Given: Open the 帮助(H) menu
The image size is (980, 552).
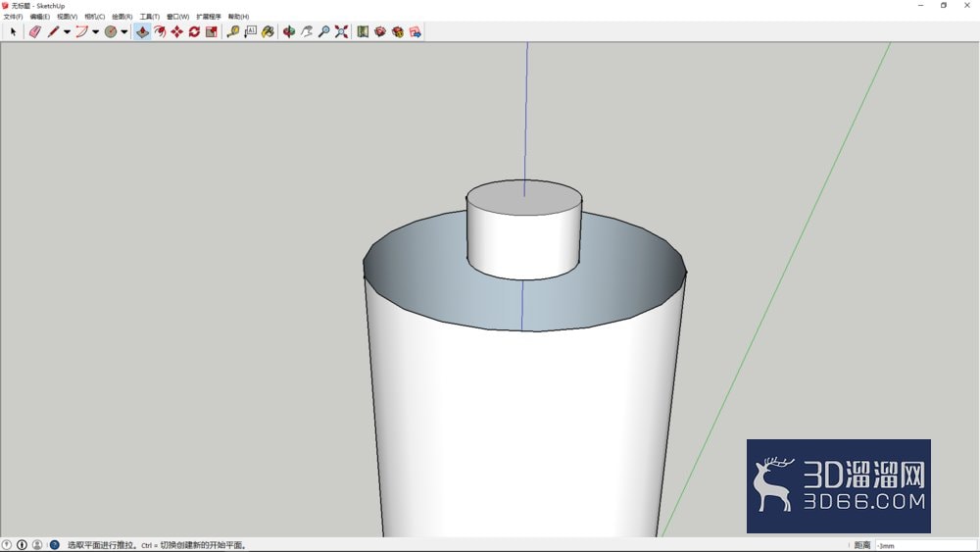Looking at the screenshot, I should point(239,17).
